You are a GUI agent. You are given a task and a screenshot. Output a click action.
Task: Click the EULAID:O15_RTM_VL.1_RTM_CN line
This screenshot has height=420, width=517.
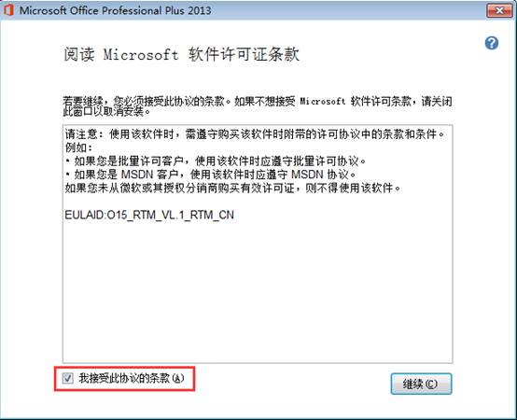coord(149,215)
